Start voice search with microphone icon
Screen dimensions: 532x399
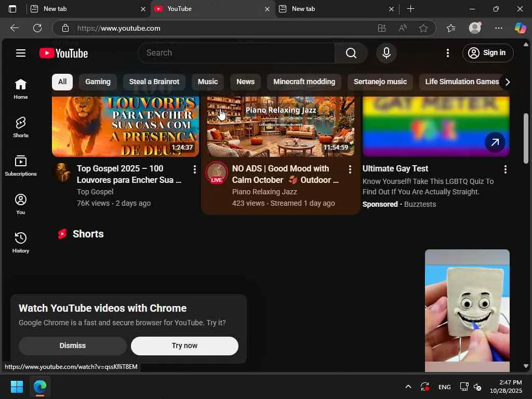coord(387,53)
